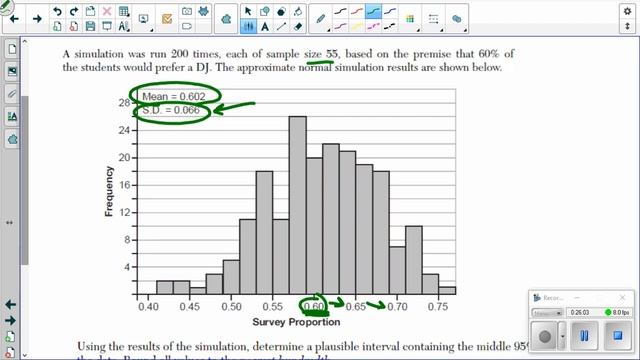Screen dimensions: 640x360
Task: Open the color grid palette dropdown
Action: click(410, 19)
